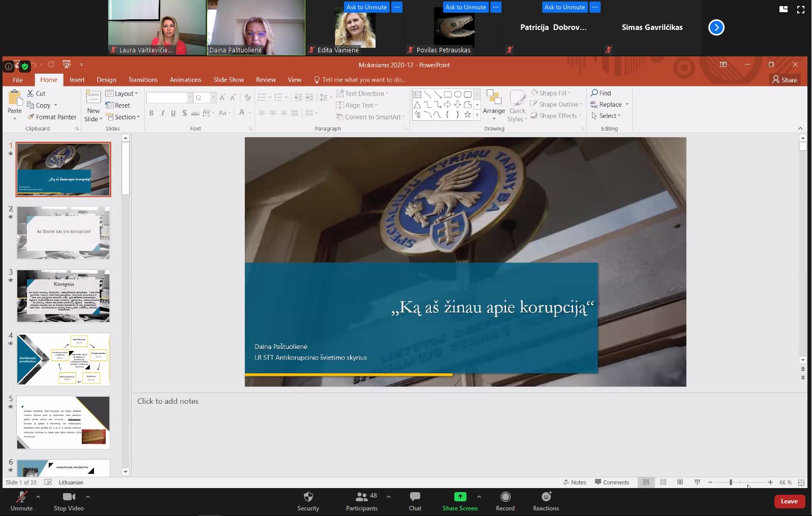
Task: Toggle text Shadow formatting
Action: point(184,113)
